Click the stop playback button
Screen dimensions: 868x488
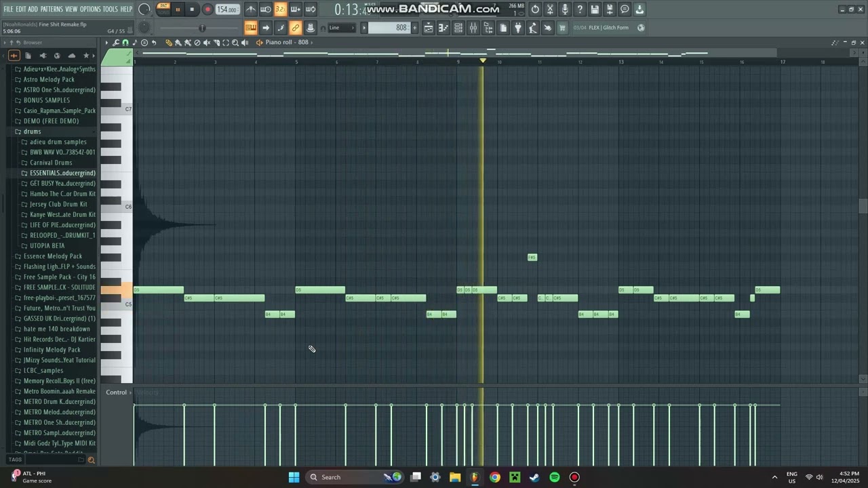click(192, 9)
